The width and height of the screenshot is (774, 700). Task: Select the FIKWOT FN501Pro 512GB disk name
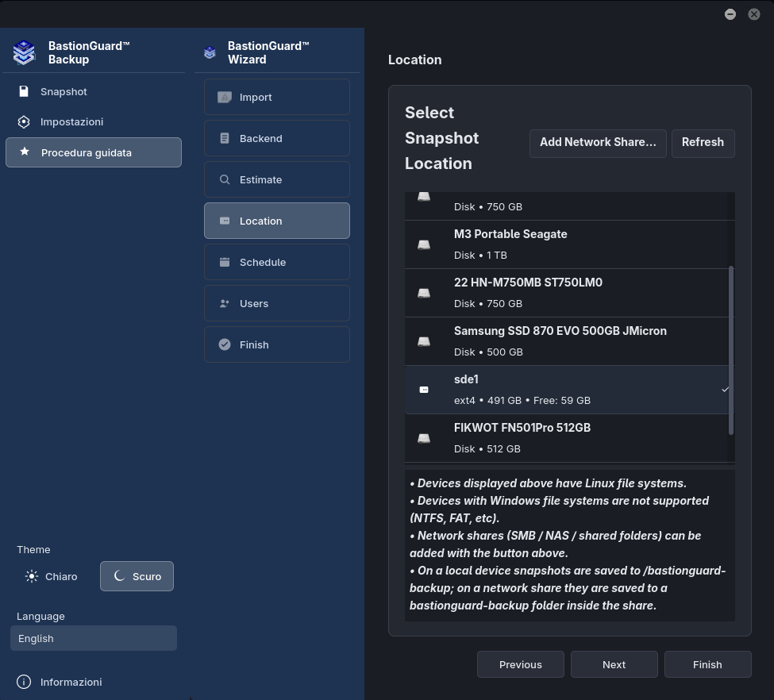point(522,428)
